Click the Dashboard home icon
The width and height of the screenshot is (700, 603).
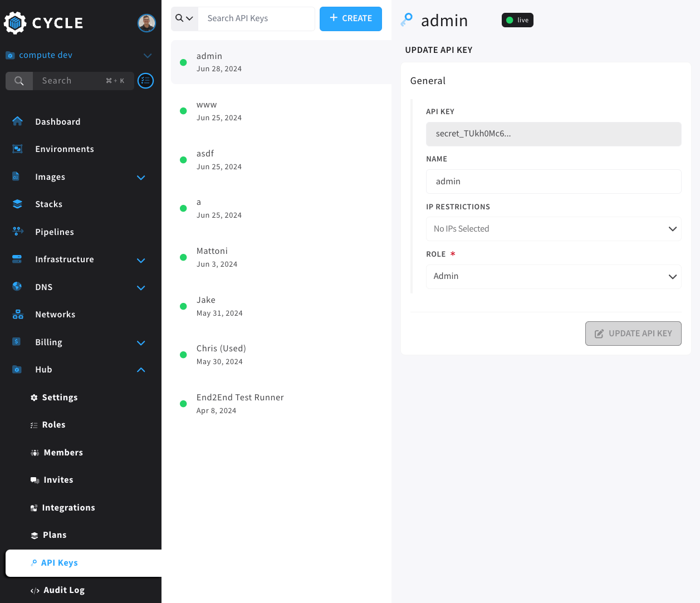17,121
